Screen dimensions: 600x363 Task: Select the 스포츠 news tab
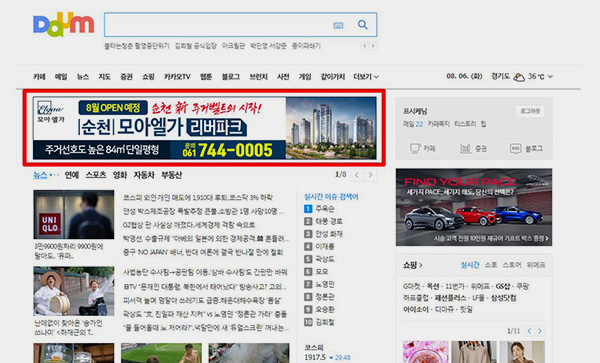click(x=96, y=175)
